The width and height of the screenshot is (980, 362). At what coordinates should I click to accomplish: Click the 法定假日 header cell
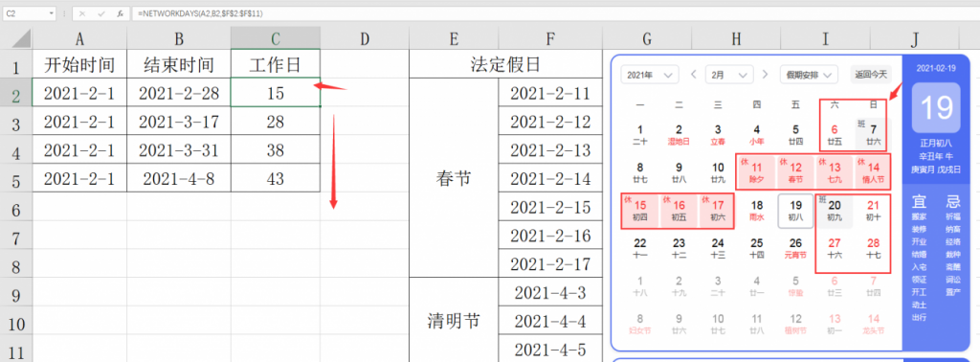pyautogui.click(x=505, y=64)
